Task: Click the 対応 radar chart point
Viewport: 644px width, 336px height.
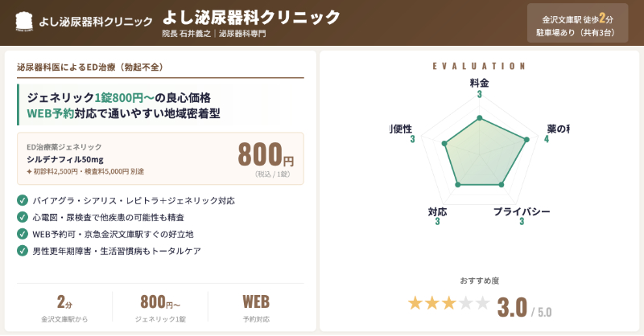Action: click(x=458, y=185)
